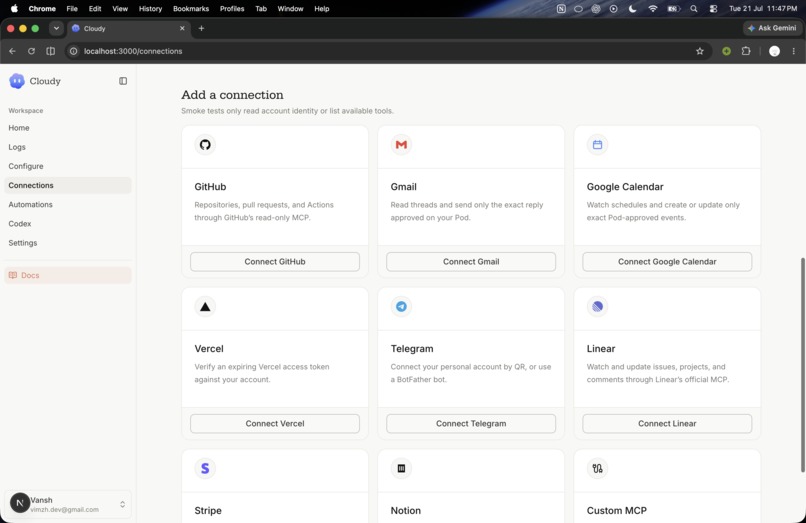
Task: Click the Vansh user avatar
Action: (20, 503)
